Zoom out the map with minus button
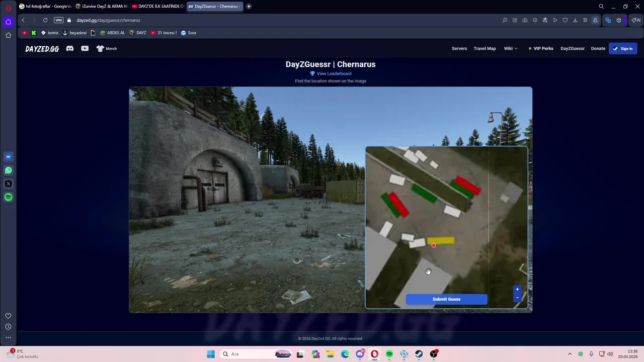Viewport: 644px width, 362px height. [x=517, y=298]
